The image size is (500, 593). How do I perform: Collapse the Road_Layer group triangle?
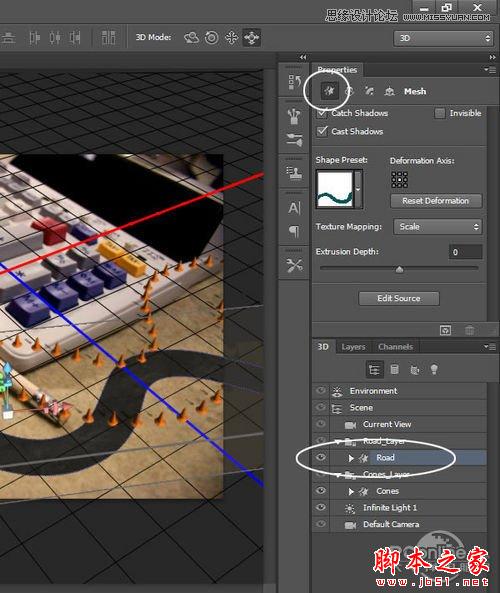point(338,441)
